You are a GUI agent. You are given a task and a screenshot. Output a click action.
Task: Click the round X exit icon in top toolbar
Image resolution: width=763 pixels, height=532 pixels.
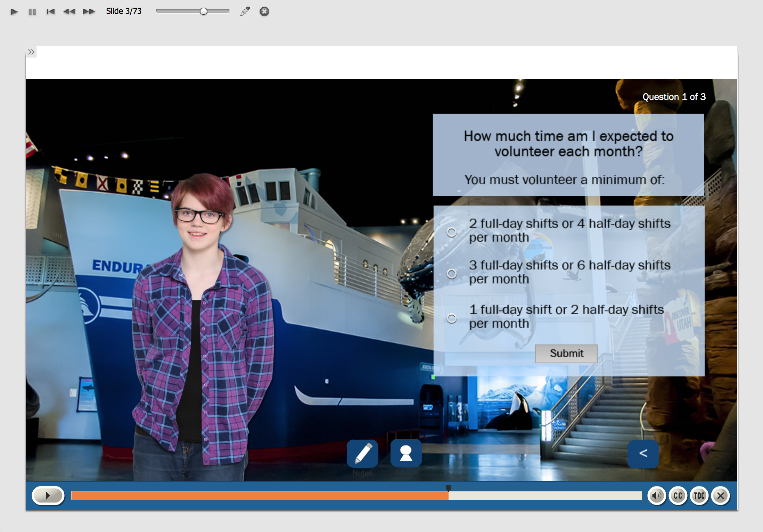pyautogui.click(x=264, y=12)
